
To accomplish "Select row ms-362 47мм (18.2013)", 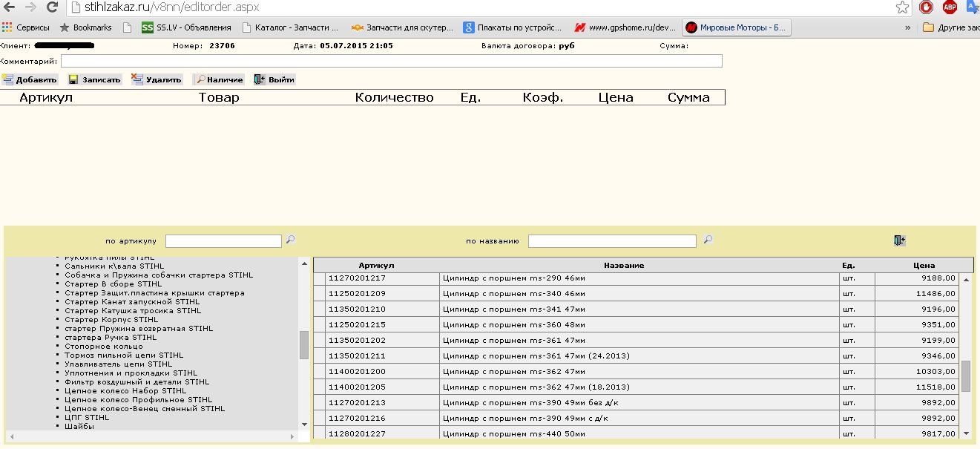I will (x=636, y=387).
